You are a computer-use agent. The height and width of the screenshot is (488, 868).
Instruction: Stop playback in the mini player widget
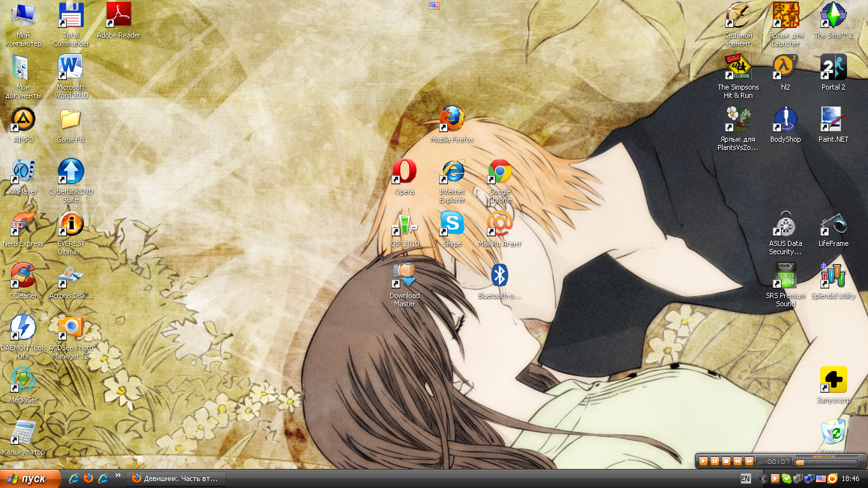tap(726, 461)
